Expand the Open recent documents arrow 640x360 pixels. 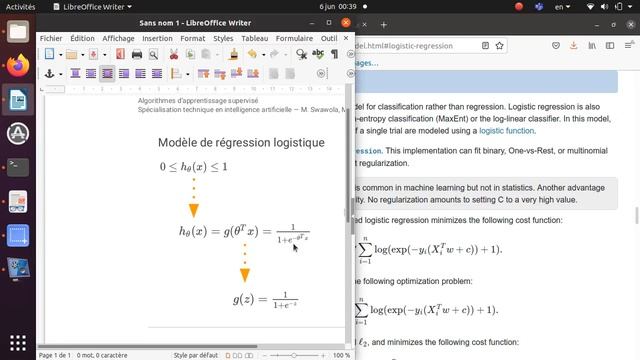(x=82, y=54)
